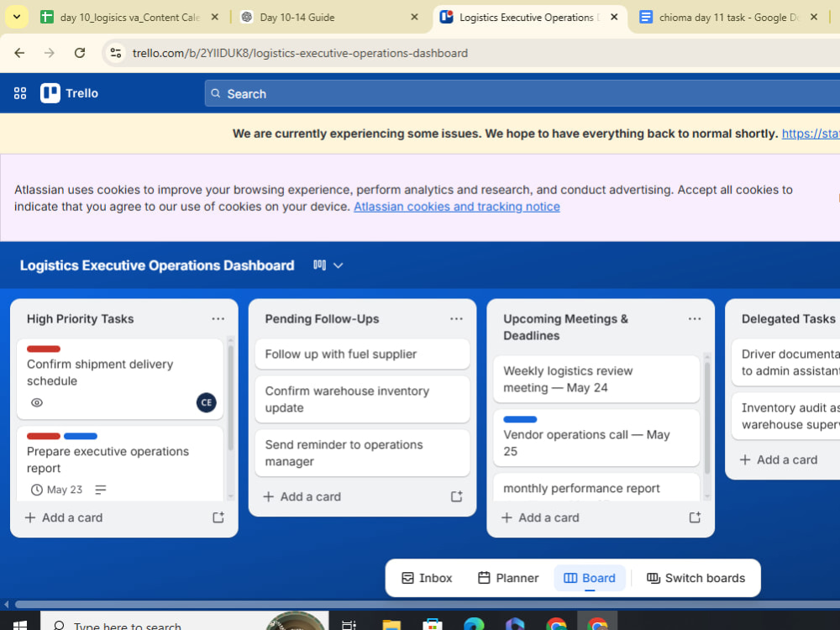Select the Board view
The image size is (840, 630).
coord(590,578)
